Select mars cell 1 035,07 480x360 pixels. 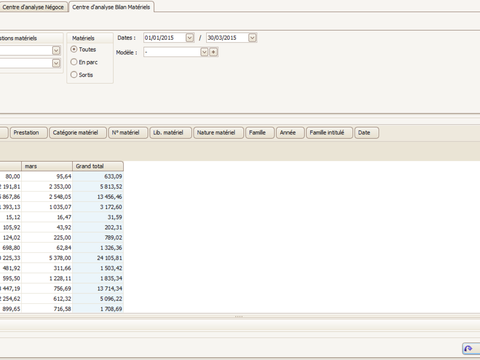[47, 207]
